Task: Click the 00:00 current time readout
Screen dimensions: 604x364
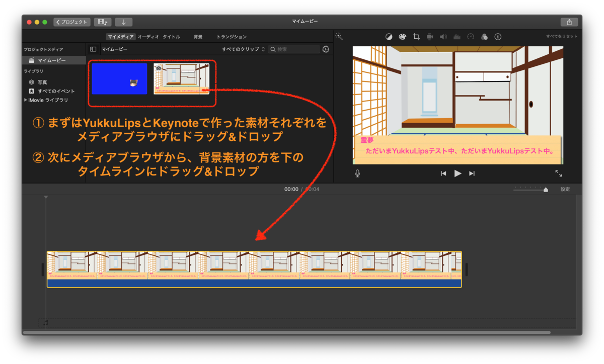Action: tap(291, 190)
